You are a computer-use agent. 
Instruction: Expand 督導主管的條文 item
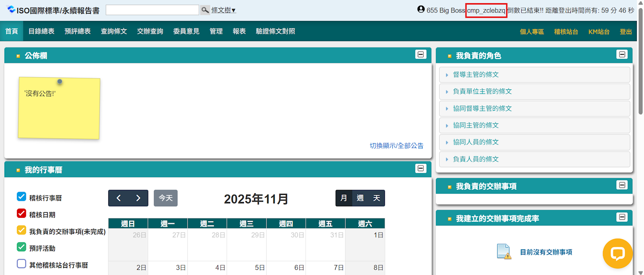tap(476, 74)
